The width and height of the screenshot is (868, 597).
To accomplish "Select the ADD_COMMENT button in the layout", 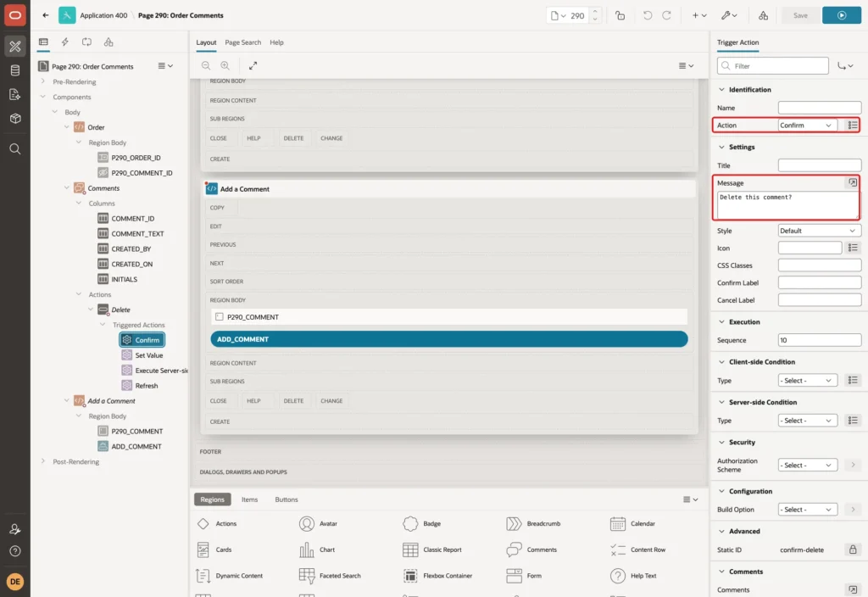I will tap(449, 339).
